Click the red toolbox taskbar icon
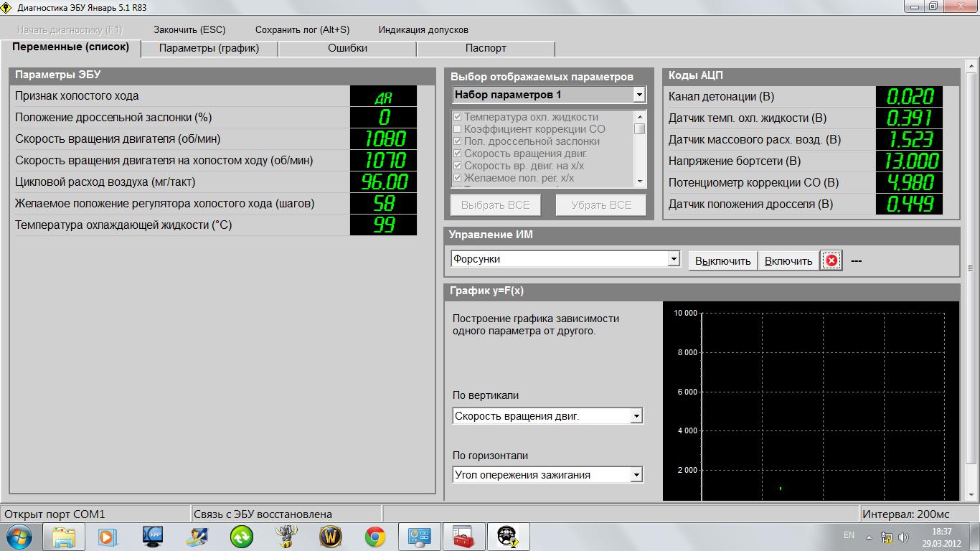 [464, 537]
